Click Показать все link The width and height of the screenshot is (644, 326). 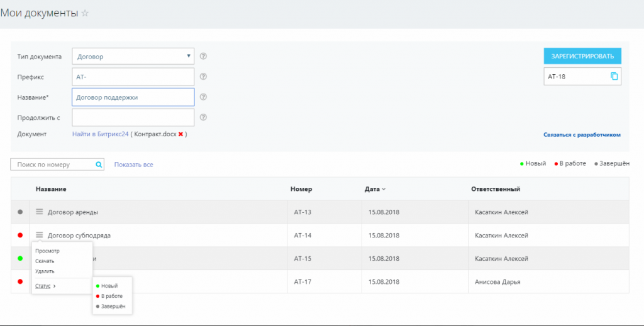tap(133, 165)
